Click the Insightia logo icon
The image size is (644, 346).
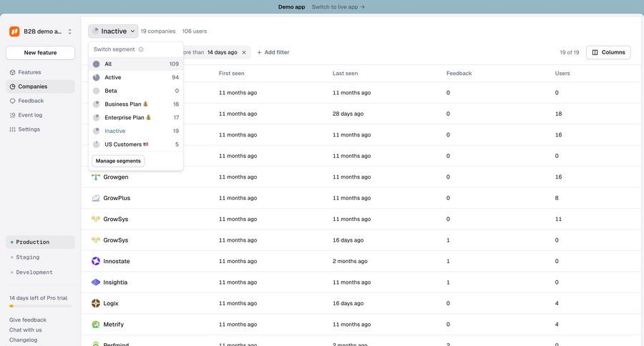96,282
